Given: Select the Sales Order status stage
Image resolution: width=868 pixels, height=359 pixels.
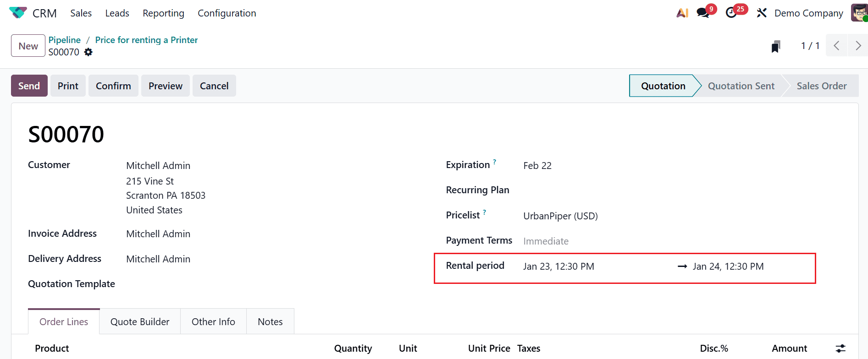Looking at the screenshot, I should tap(821, 86).
